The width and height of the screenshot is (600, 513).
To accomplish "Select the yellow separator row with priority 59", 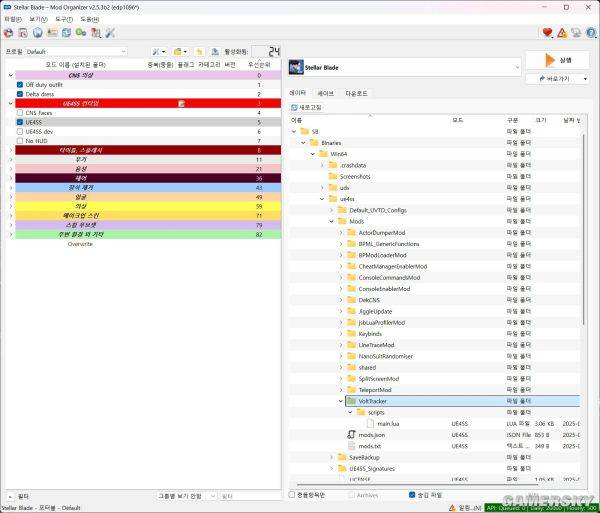I will tap(148, 206).
